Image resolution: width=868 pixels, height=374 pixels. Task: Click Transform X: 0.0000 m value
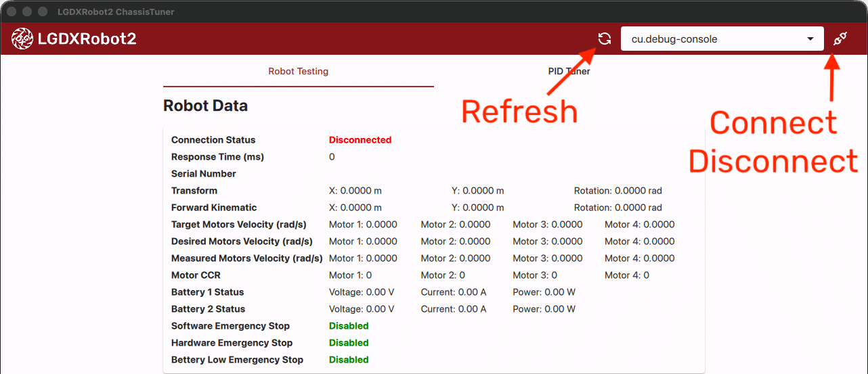coord(355,191)
